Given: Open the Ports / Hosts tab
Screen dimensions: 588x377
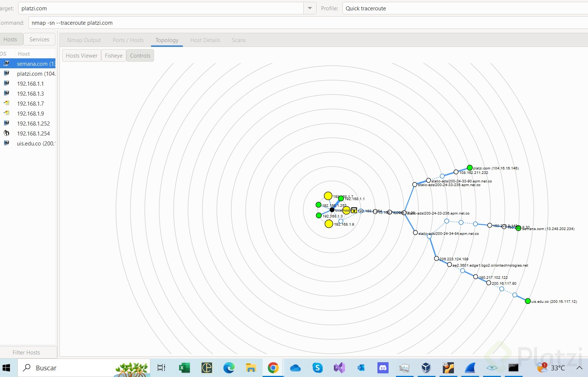Looking at the screenshot, I should click(x=128, y=40).
